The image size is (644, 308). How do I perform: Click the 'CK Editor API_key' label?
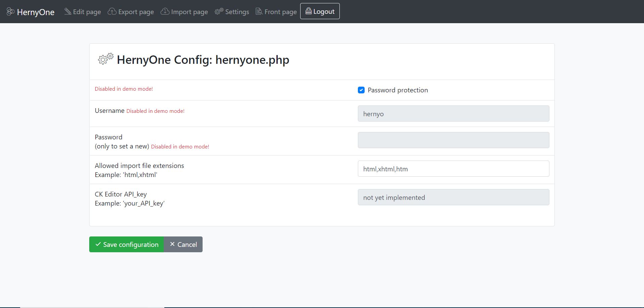pyautogui.click(x=121, y=194)
